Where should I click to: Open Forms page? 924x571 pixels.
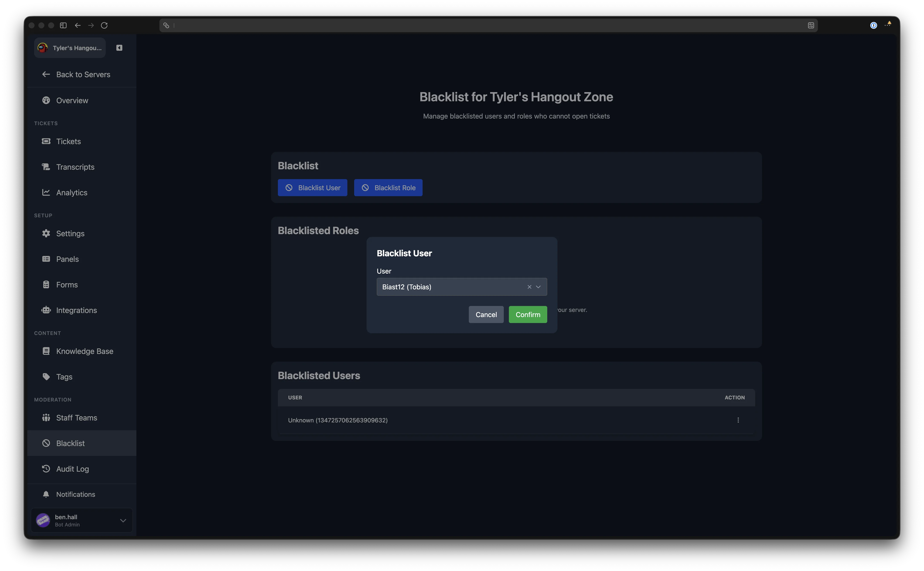coord(82,285)
